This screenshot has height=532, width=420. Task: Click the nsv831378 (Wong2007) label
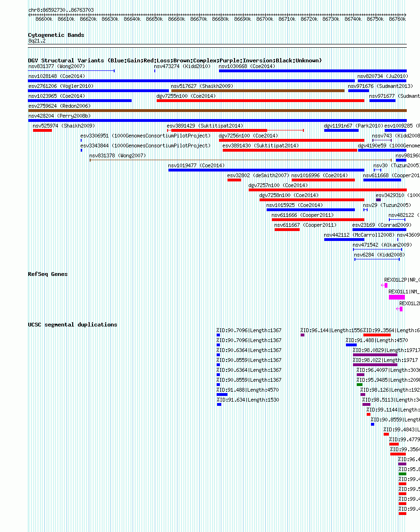coord(118,155)
